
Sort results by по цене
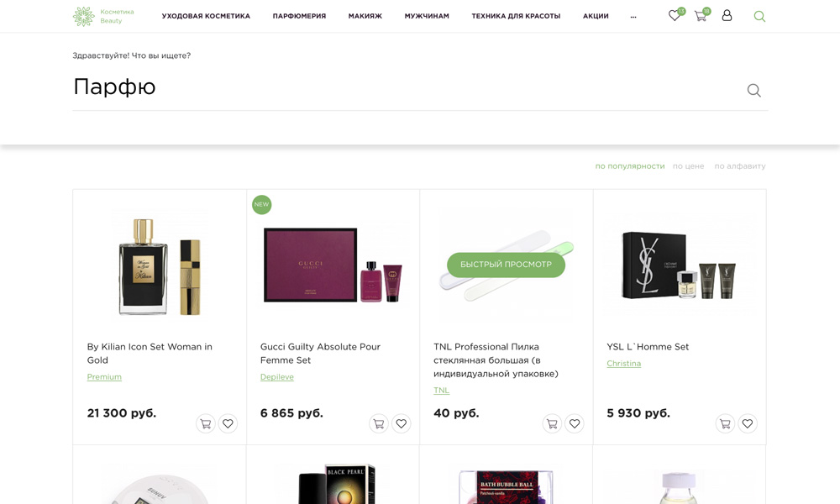pos(688,166)
